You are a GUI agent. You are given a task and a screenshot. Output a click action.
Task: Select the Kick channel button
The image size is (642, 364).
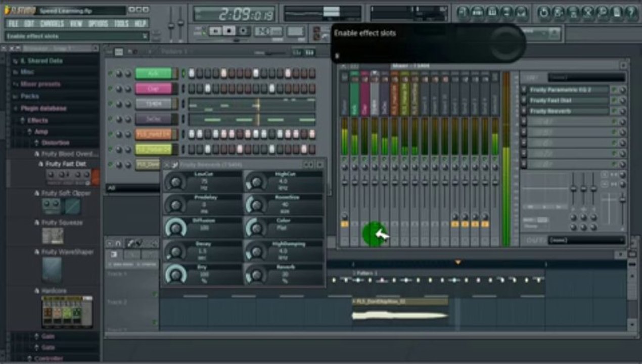(154, 73)
